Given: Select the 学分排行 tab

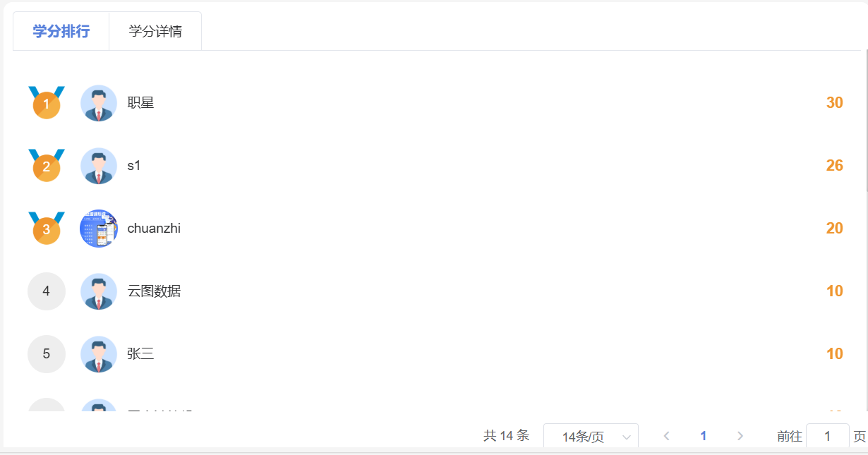Looking at the screenshot, I should 61,32.
